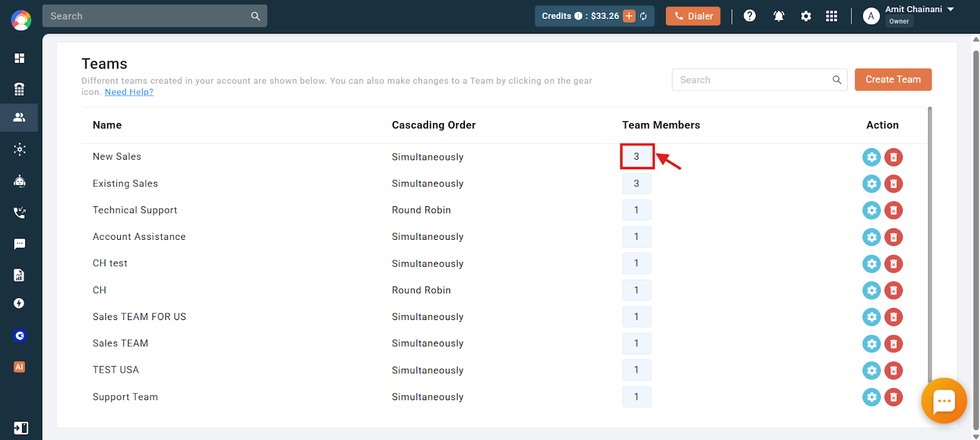Open the phone numbers building icon in sidebar

[20, 89]
